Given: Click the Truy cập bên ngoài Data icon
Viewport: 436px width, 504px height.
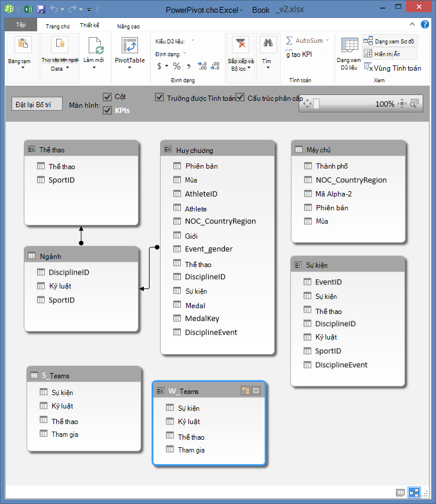Looking at the screenshot, I should pyautogui.click(x=60, y=44).
